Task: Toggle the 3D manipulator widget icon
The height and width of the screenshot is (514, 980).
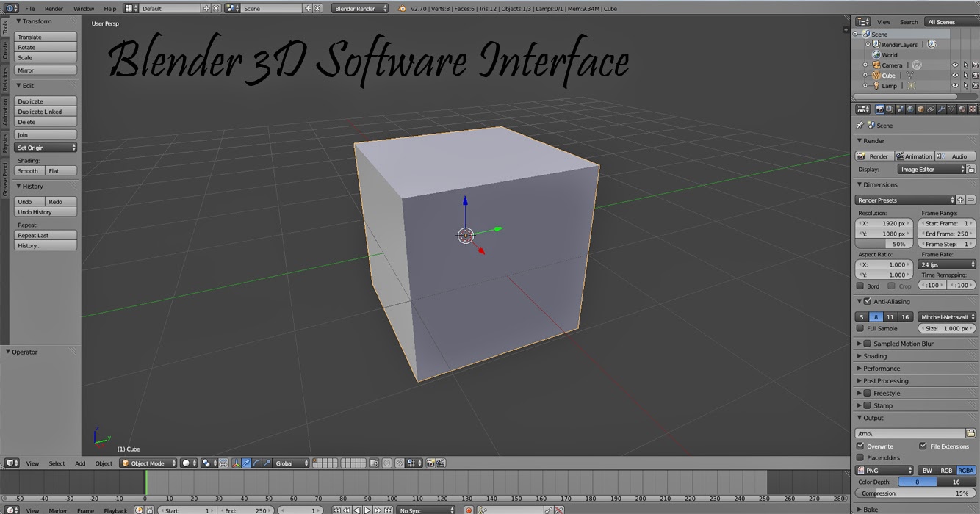Action: coord(236,463)
